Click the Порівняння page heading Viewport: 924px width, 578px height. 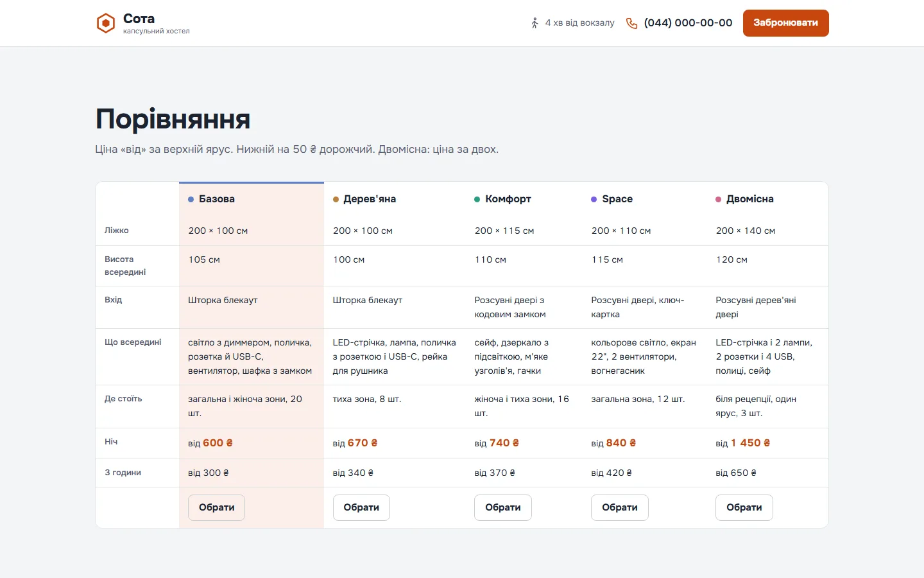(173, 119)
